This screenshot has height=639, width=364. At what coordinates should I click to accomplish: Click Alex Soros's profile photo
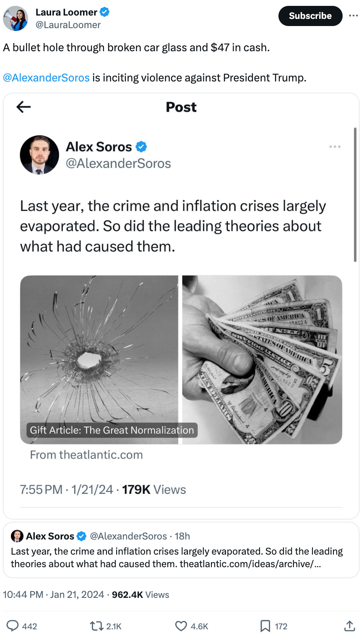pyautogui.click(x=39, y=155)
